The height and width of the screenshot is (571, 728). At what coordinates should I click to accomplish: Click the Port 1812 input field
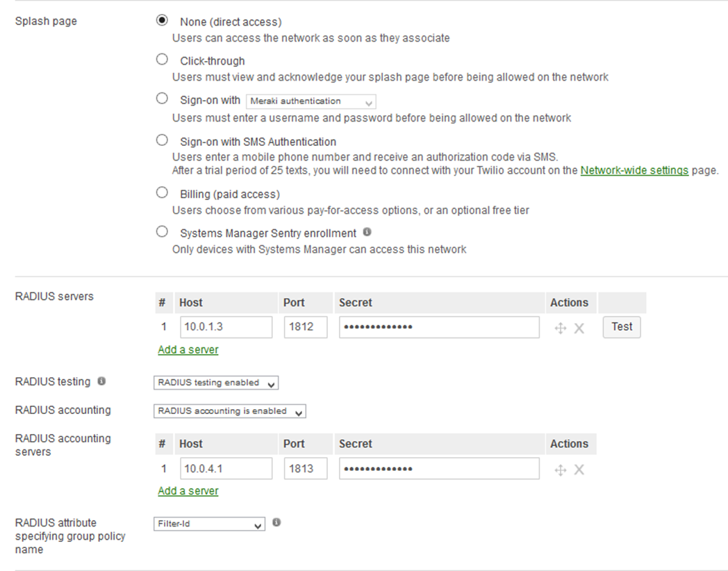coord(305,326)
